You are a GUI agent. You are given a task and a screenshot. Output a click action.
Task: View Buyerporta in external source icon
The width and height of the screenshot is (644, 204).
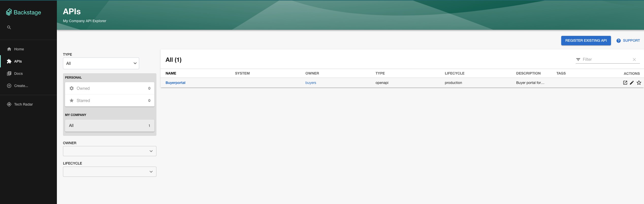tap(625, 83)
